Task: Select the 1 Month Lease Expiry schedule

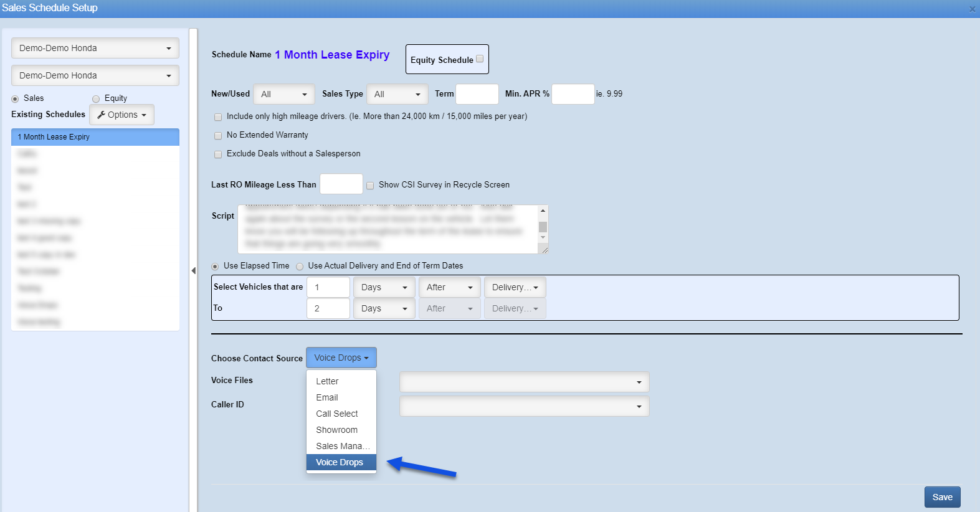Action: coord(95,137)
